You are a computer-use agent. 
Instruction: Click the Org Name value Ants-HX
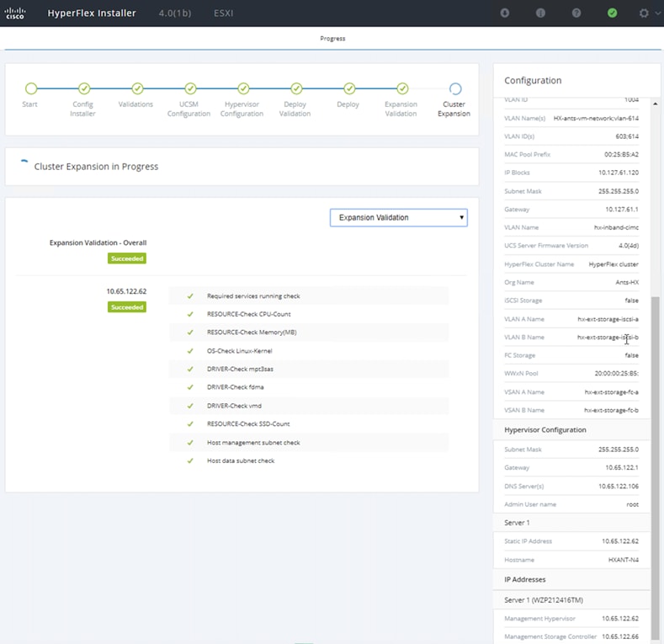pyautogui.click(x=627, y=283)
